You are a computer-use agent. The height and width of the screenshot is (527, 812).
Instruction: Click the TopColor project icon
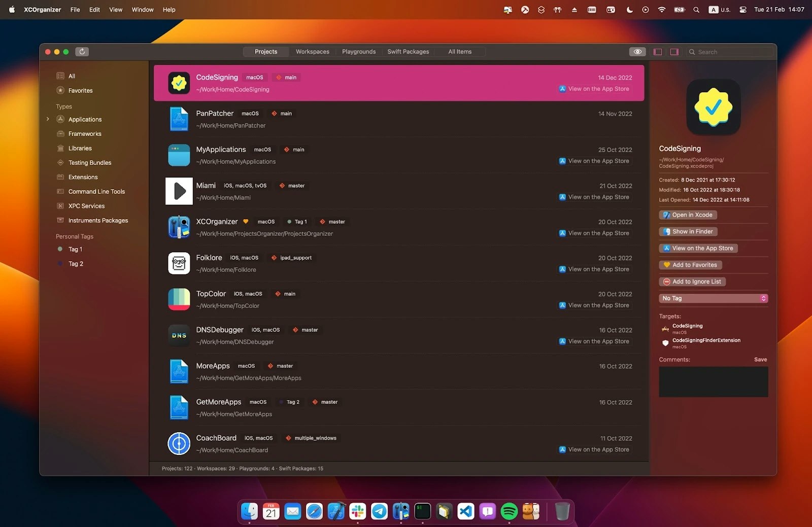[179, 299]
